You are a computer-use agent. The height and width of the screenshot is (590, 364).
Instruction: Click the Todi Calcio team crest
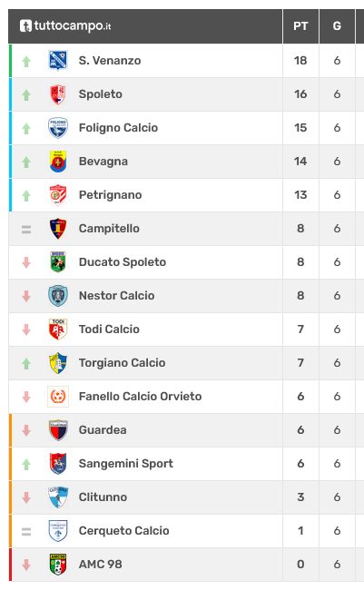(x=58, y=329)
